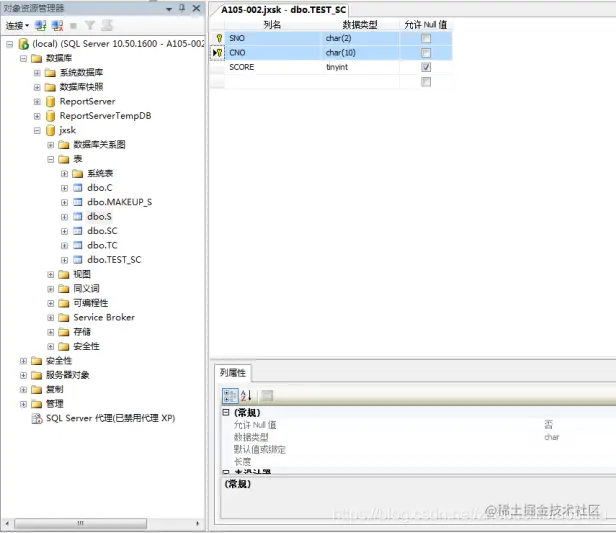
Task: Click the categorized view icon in column properties
Action: point(230,396)
